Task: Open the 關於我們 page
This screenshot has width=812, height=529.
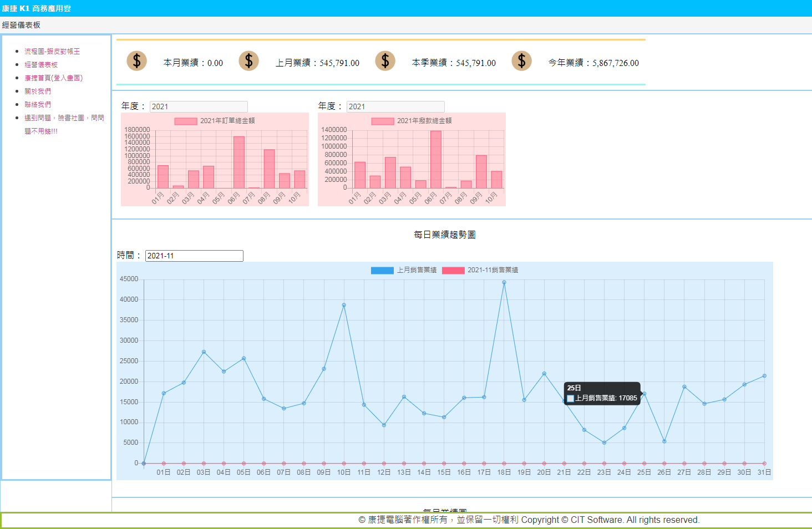Action: [x=38, y=91]
